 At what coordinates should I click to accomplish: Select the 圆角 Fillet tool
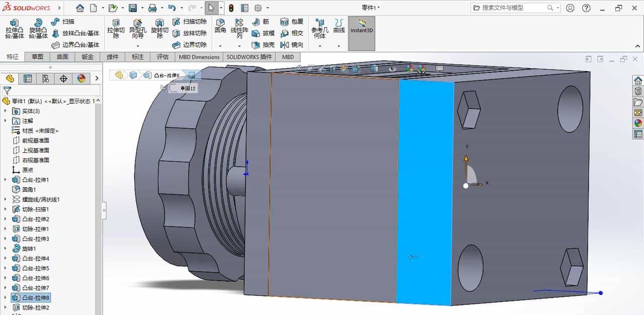click(x=220, y=25)
